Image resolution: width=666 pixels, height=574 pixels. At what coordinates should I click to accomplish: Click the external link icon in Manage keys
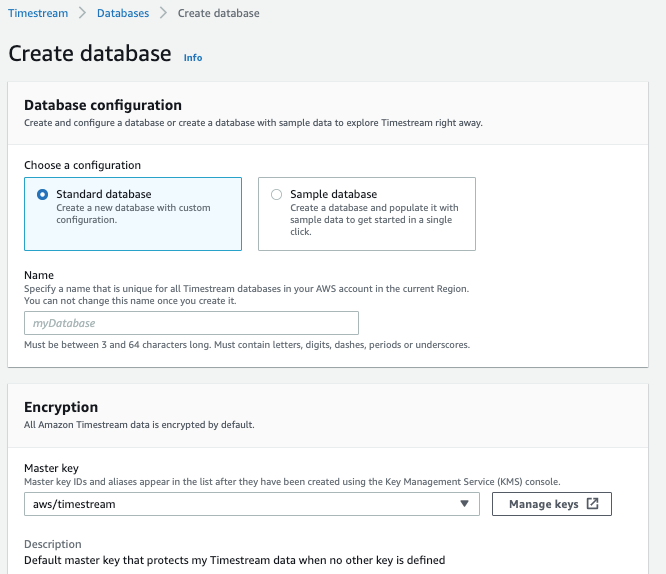coord(593,503)
